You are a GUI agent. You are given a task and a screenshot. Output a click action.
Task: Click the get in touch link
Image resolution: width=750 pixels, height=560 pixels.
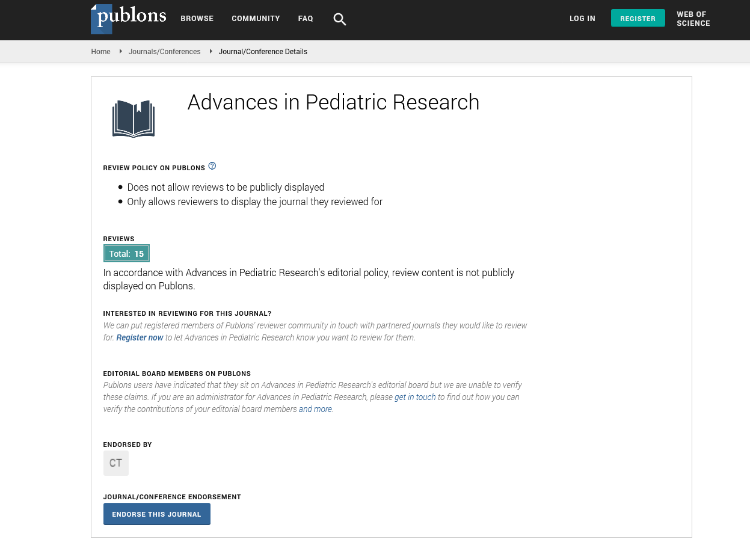[x=415, y=397]
